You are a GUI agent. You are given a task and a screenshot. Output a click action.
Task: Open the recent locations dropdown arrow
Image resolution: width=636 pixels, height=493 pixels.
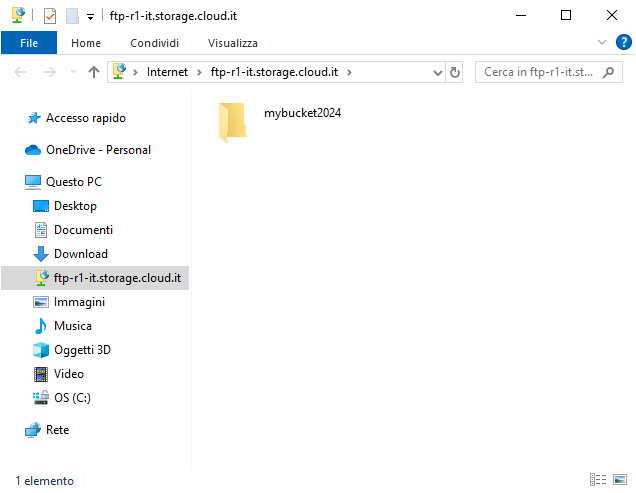pos(73,72)
